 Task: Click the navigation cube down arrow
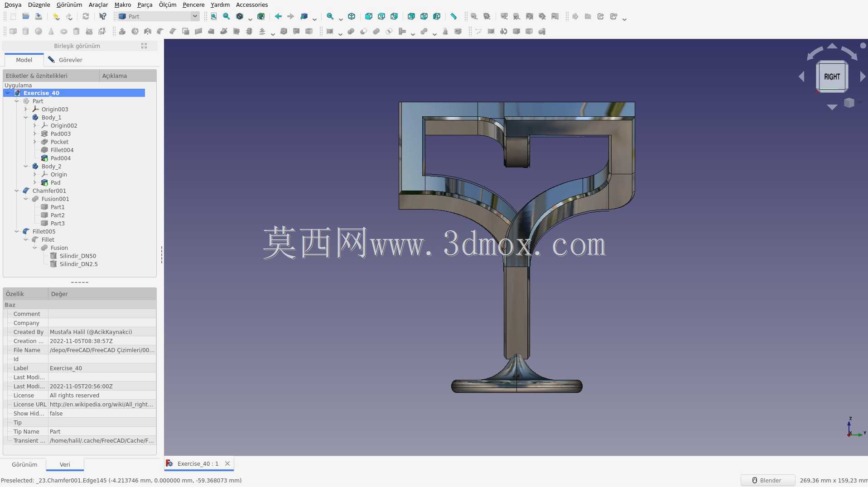[832, 107]
